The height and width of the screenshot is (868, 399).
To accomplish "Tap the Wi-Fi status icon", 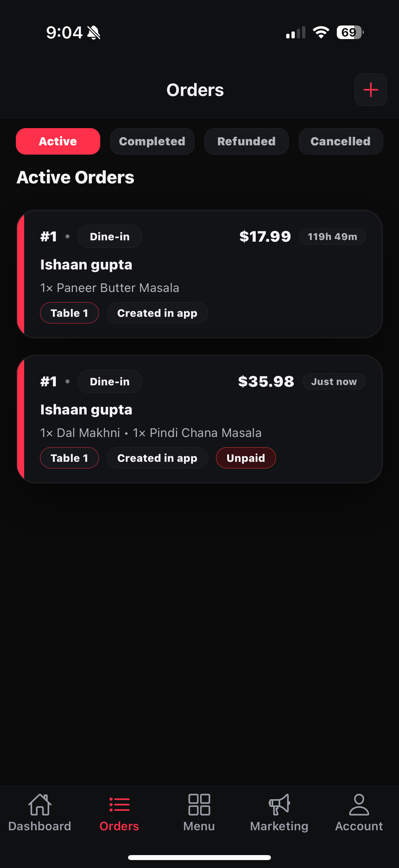I will click(321, 32).
